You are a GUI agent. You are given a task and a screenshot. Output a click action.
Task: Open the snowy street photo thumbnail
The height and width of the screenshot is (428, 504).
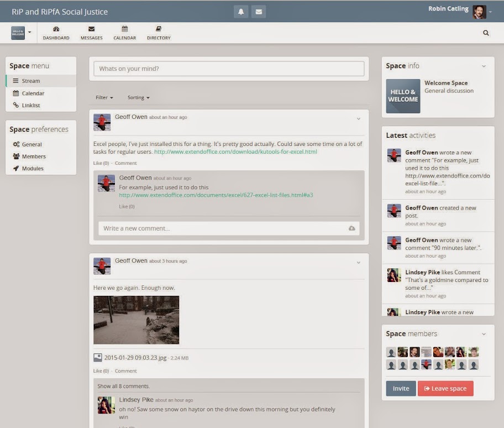[136, 320]
